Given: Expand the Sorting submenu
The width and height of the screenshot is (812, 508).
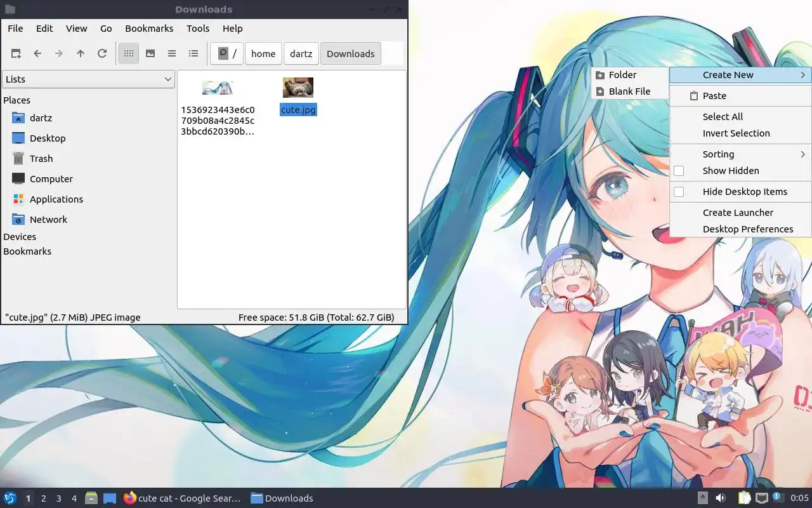Looking at the screenshot, I should [740, 154].
